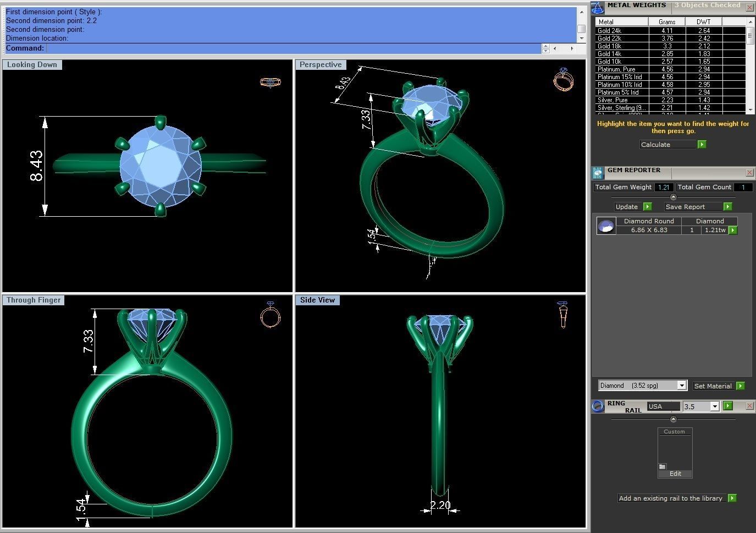Select the Gold 24k row
The width and height of the screenshot is (756, 533).
click(671, 31)
